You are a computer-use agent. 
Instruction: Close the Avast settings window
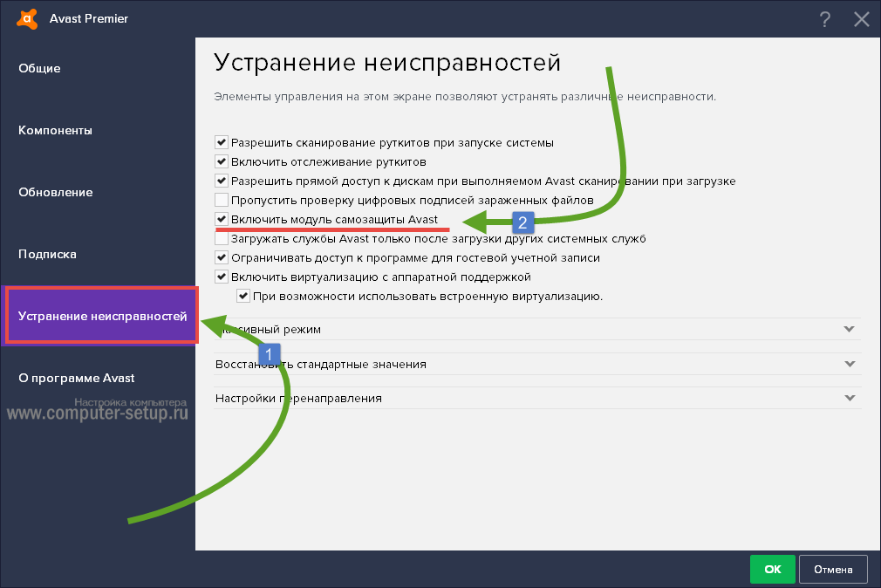[x=861, y=19]
